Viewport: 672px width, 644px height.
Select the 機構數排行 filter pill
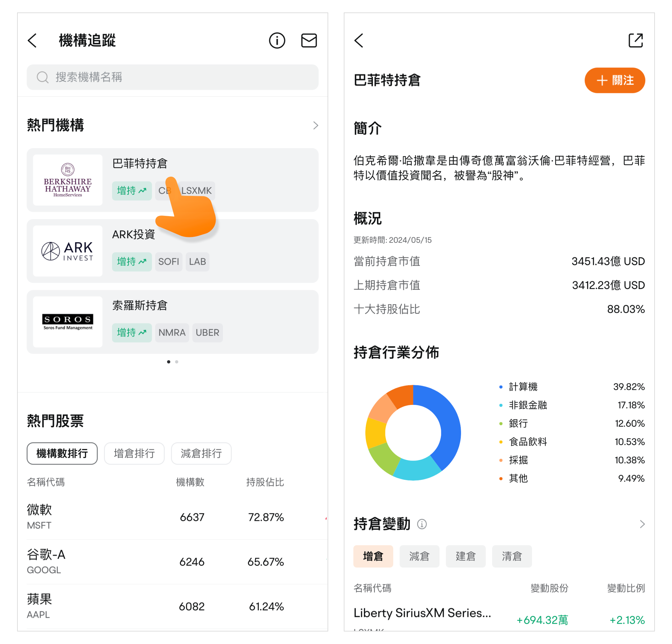tap(62, 453)
